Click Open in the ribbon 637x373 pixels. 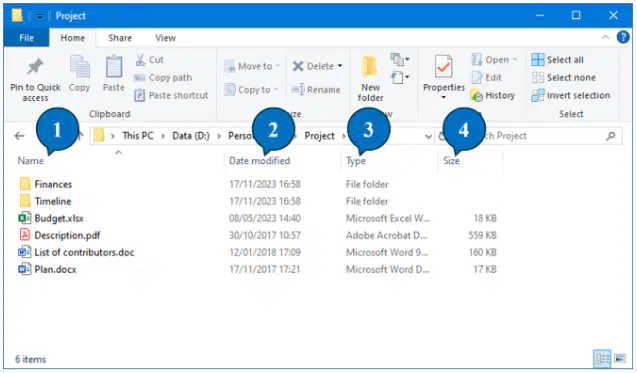(x=494, y=60)
